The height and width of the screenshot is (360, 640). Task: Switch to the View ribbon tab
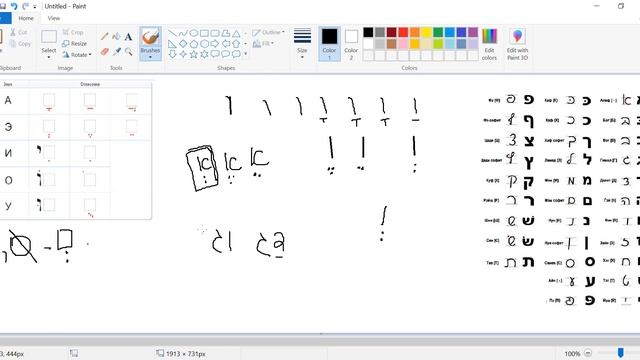click(54, 18)
